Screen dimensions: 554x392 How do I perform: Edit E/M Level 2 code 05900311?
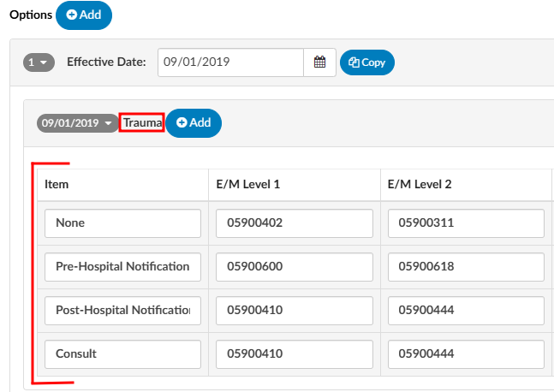click(466, 223)
